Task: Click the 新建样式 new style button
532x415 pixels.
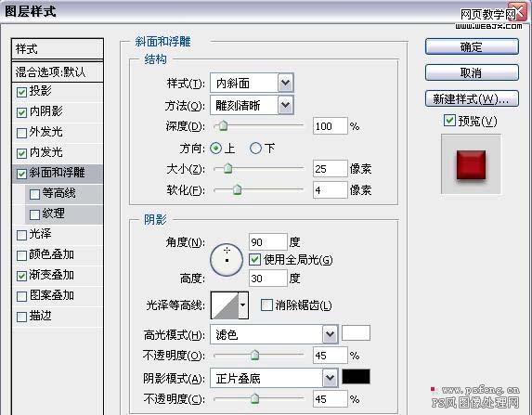Action: click(x=472, y=98)
